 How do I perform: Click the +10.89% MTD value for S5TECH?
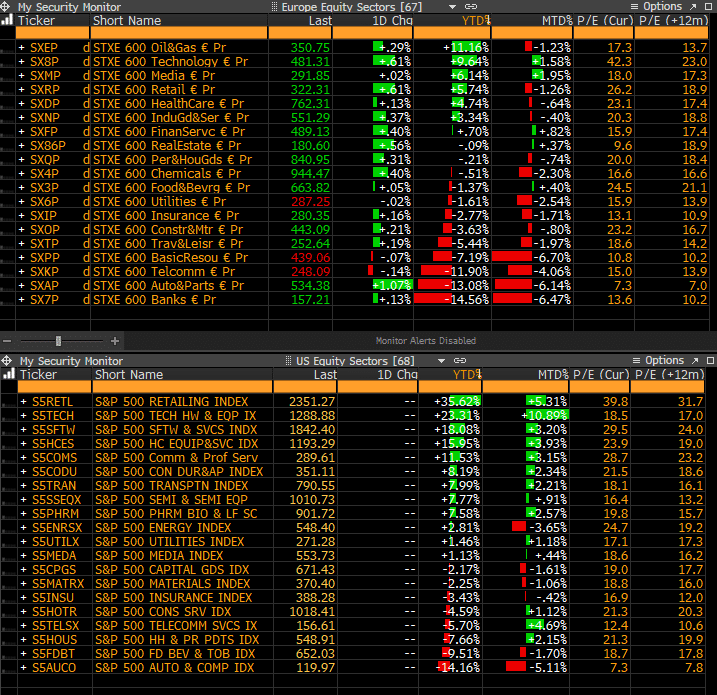[545, 415]
